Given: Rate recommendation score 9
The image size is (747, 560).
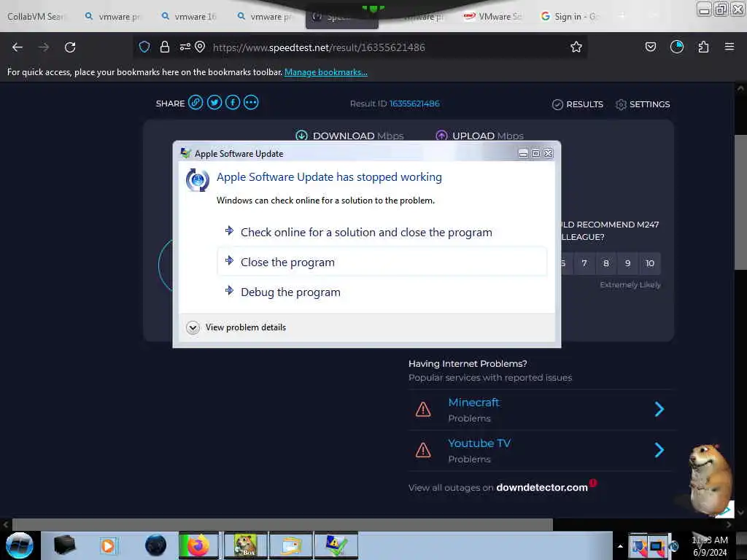Looking at the screenshot, I should [628, 263].
